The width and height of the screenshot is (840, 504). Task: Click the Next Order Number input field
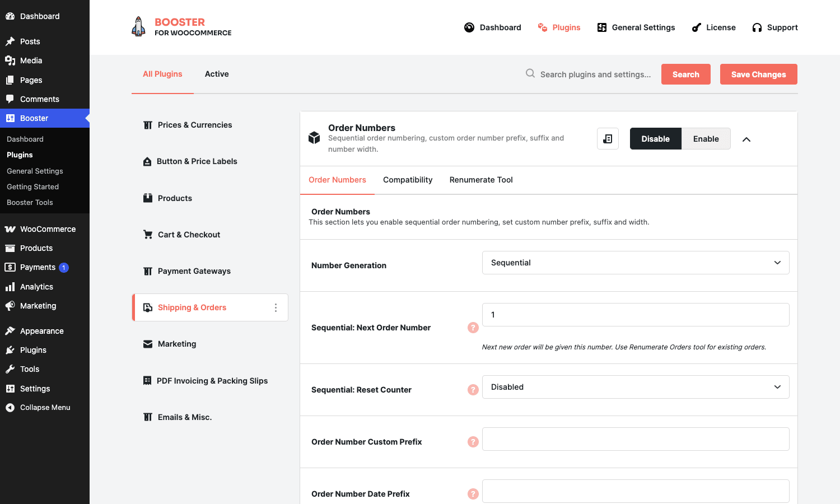coord(636,315)
